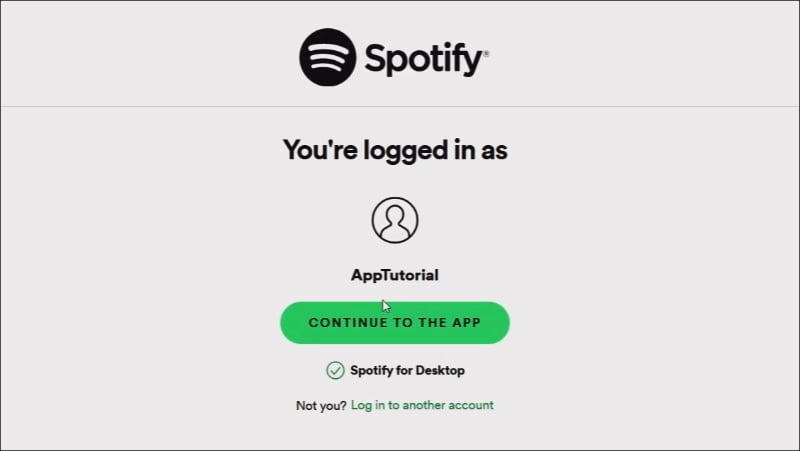Switch accounts via the green text link
The height and width of the screenshot is (451, 800).
click(x=422, y=405)
